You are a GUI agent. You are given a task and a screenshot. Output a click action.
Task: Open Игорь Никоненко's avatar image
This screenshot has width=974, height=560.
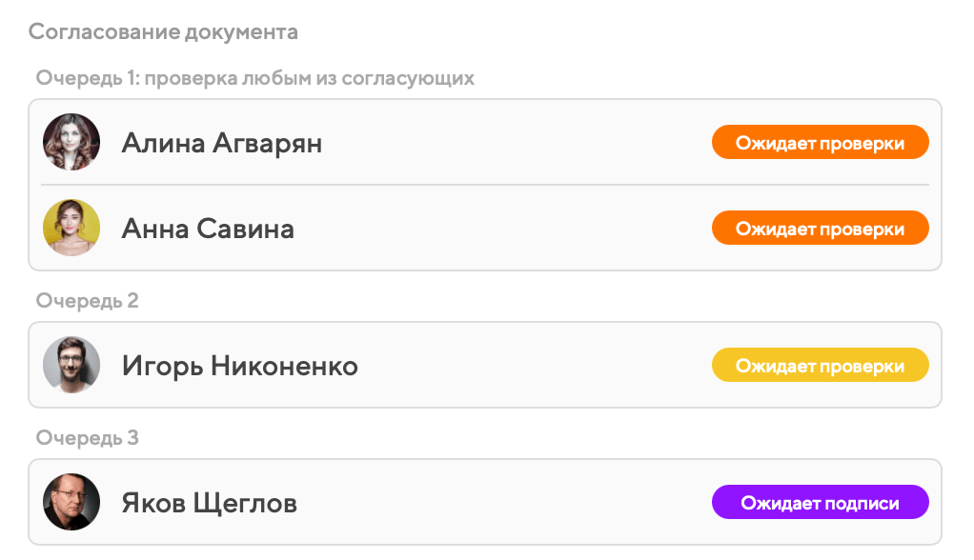(71, 366)
